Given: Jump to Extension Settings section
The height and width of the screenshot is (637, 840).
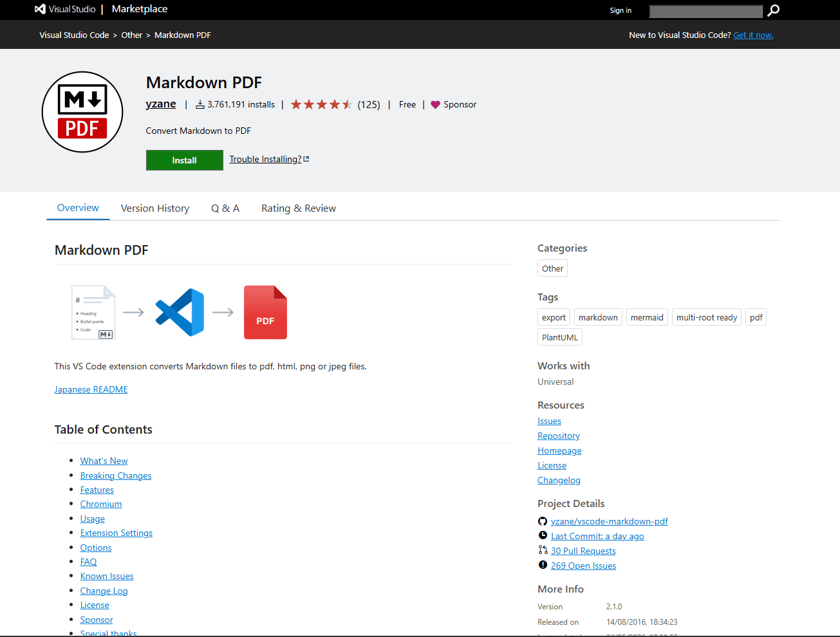Looking at the screenshot, I should [117, 533].
